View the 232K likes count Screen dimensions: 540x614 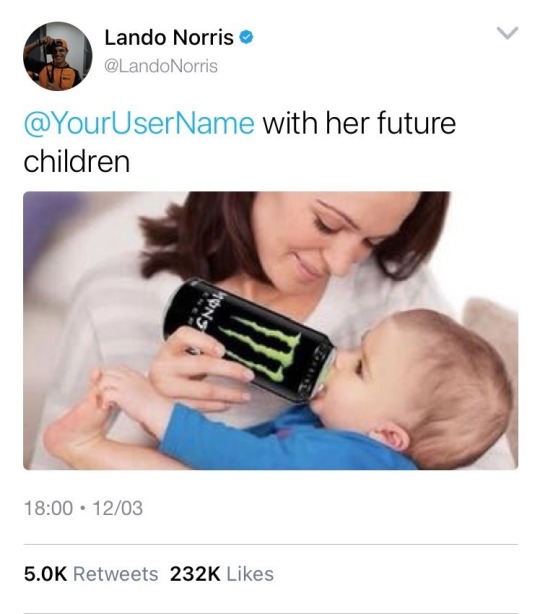(195, 574)
